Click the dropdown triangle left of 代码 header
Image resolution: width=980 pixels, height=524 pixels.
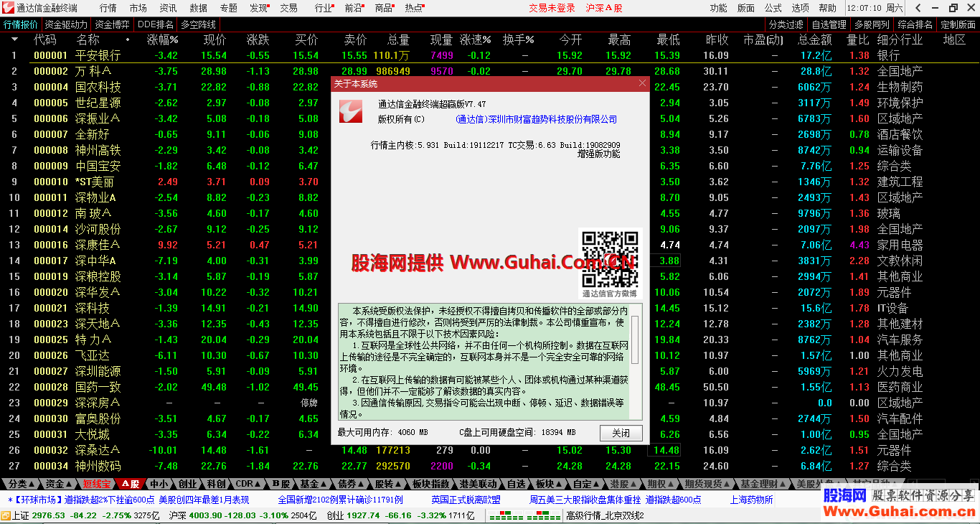pos(14,39)
